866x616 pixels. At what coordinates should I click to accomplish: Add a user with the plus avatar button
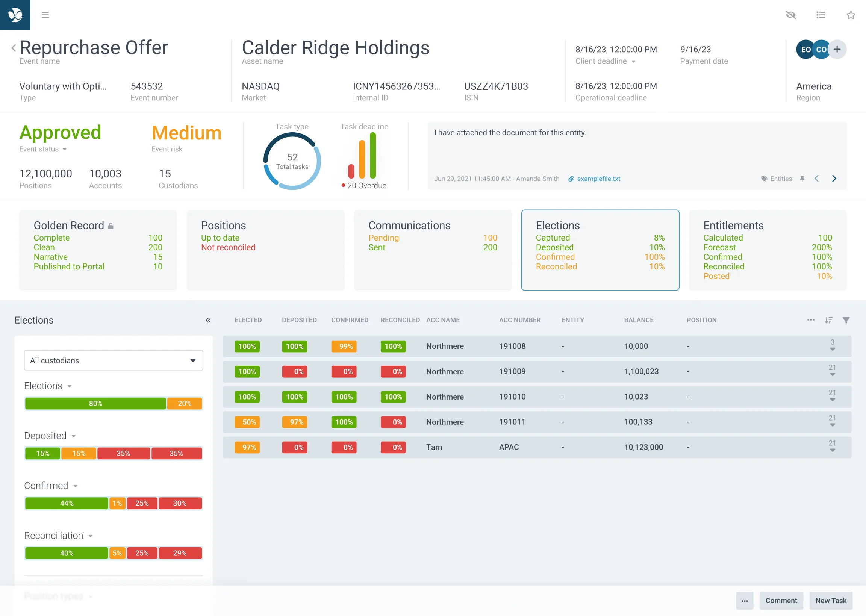coord(837,49)
